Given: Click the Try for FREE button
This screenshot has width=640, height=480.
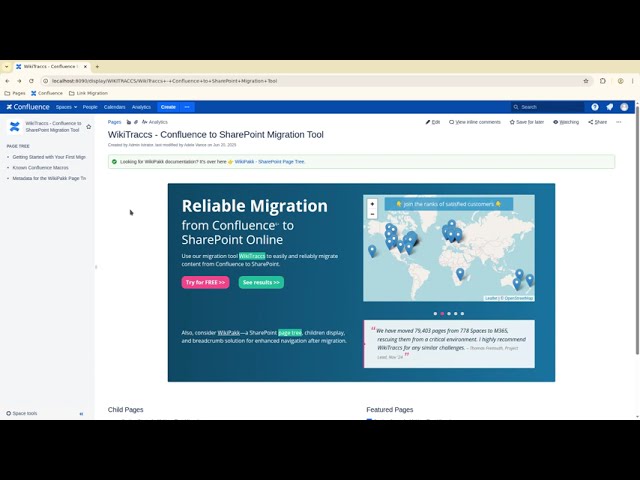Looking at the screenshot, I should (x=205, y=282).
